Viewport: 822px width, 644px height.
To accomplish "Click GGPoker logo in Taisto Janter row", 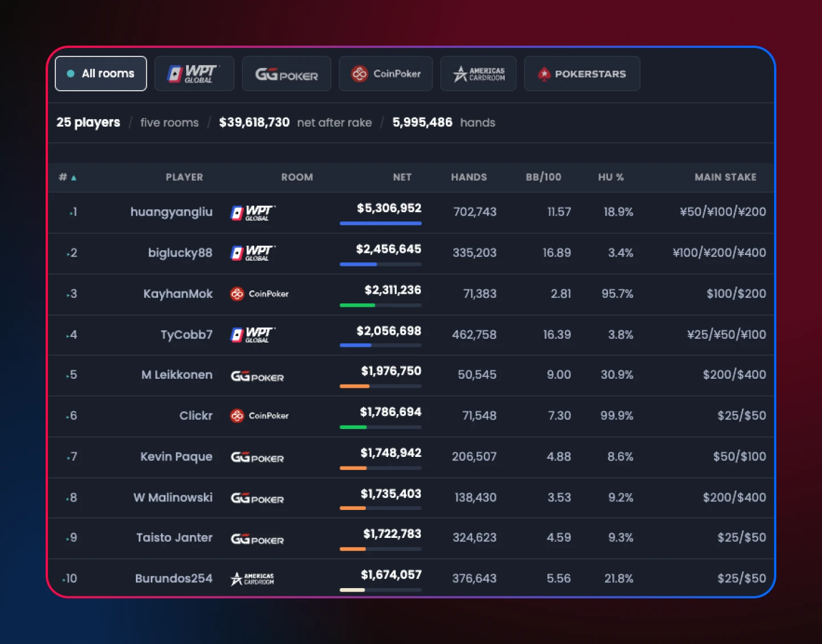I will tap(257, 539).
